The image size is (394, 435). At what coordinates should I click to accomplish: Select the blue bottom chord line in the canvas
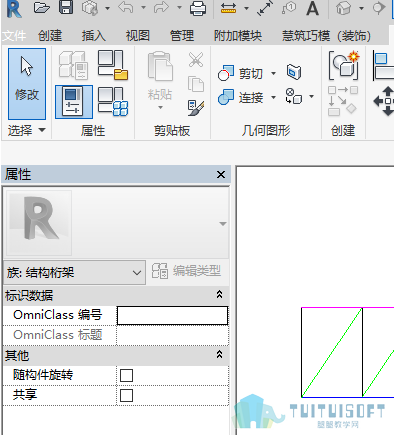click(348, 397)
